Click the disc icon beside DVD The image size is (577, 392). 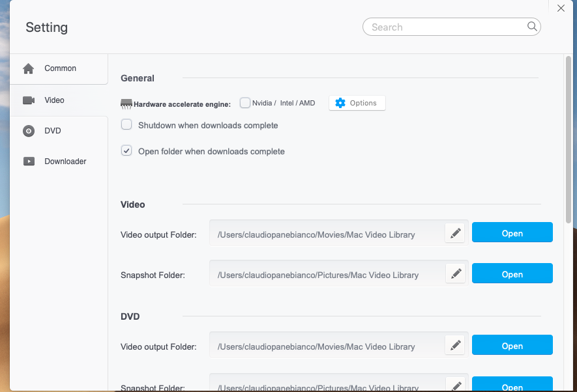pos(29,131)
